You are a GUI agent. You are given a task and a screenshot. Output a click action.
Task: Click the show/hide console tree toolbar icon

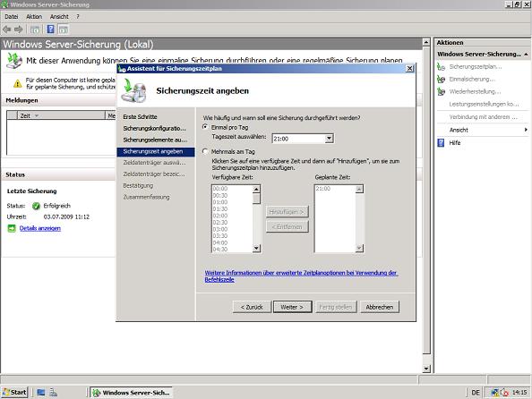(x=35, y=30)
